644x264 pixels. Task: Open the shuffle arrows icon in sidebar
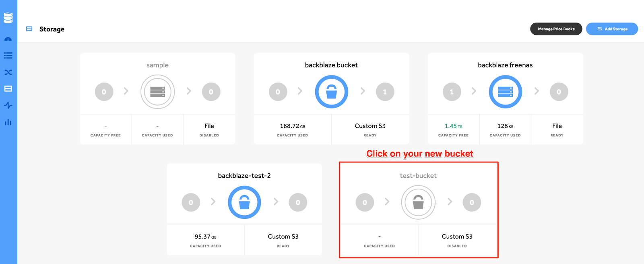[8, 73]
